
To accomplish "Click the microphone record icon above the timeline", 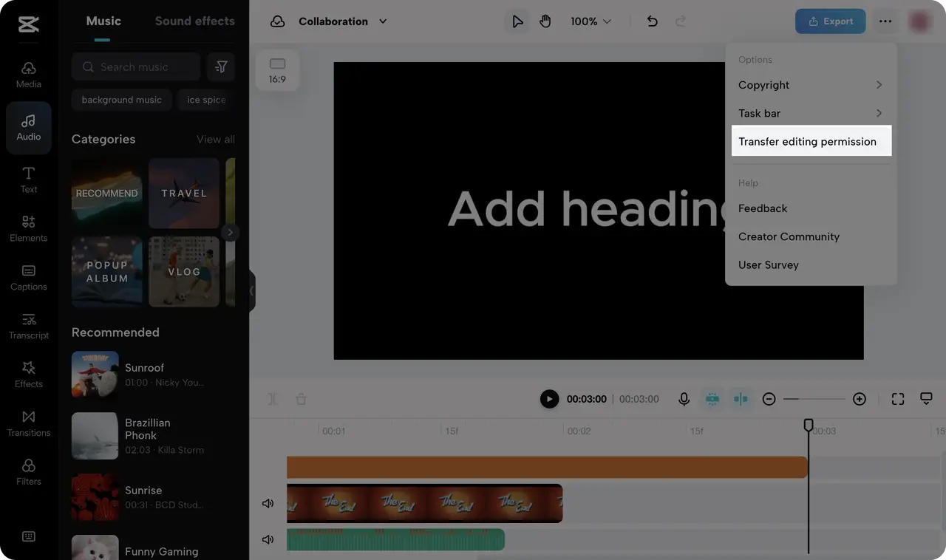I will (684, 399).
